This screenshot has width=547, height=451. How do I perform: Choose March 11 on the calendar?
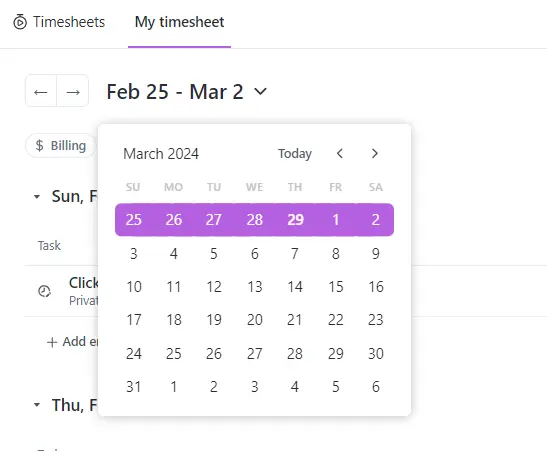(174, 287)
